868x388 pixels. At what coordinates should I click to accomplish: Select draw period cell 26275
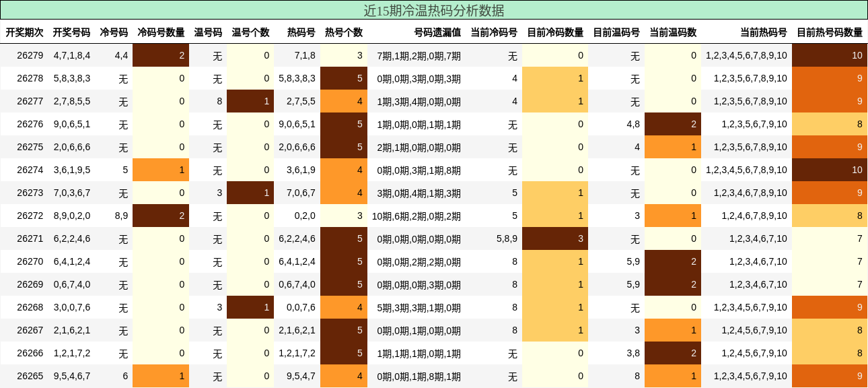tap(30, 147)
